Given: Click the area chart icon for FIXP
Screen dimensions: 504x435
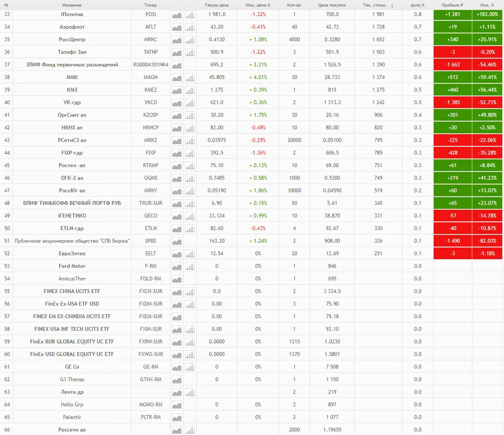Looking at the screenshot, I should click(x=177, y=153).
